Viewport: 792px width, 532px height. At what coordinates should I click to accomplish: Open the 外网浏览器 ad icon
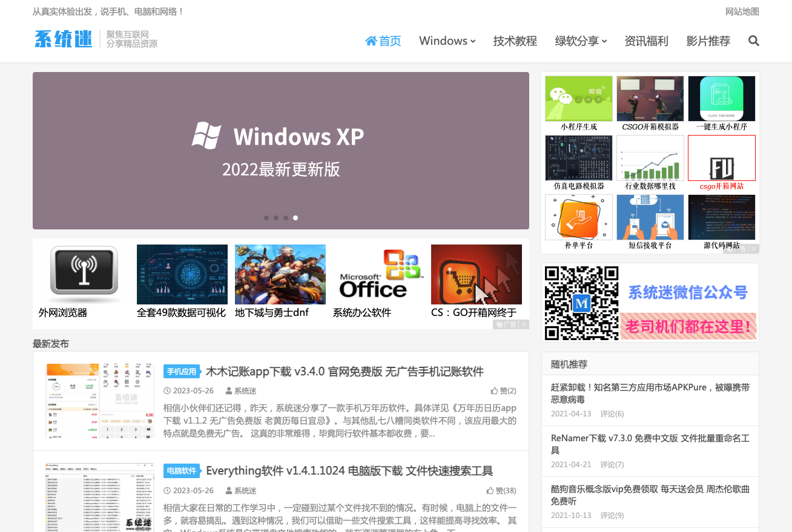click(84, 275)
